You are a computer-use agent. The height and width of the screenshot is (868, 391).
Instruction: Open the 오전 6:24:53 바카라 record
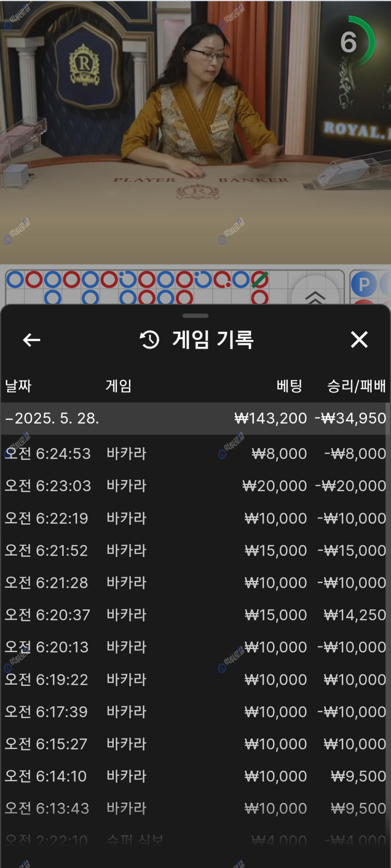(x=195, y=453)
